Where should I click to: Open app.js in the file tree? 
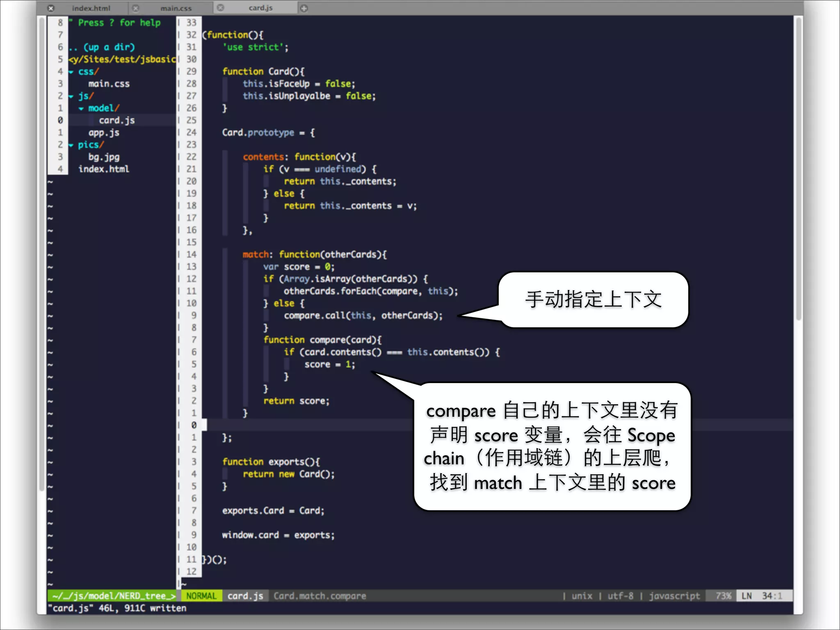[x=104, y=133]
